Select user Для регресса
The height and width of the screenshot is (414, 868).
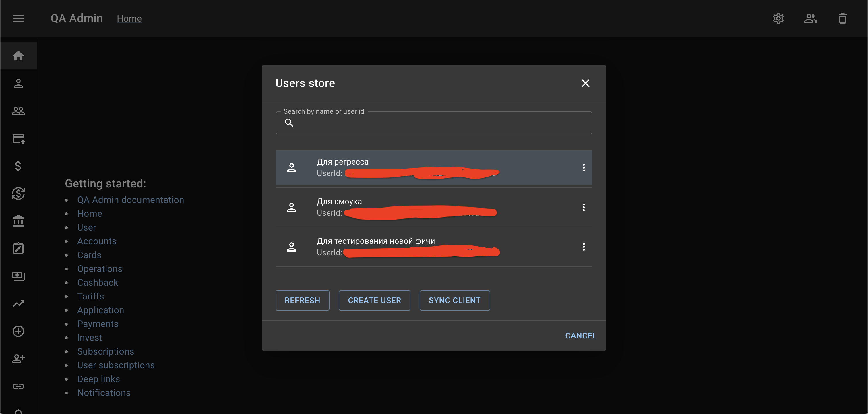[x=434, y=168]
